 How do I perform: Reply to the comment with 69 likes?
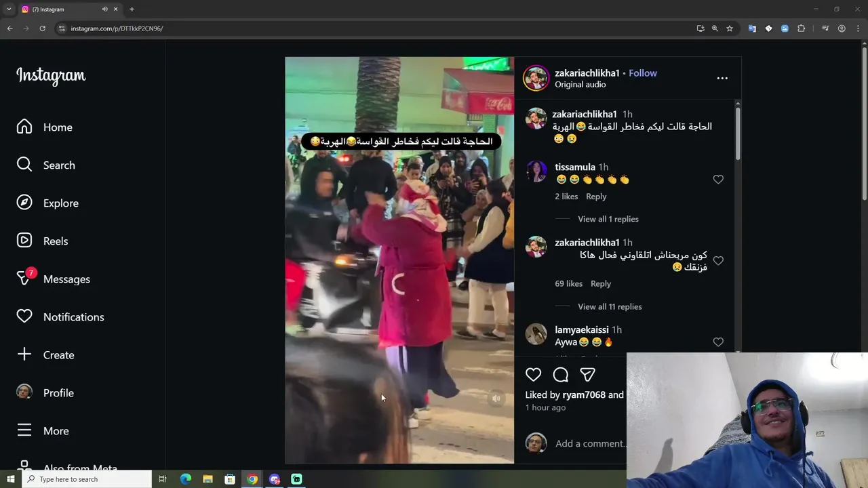601,284
